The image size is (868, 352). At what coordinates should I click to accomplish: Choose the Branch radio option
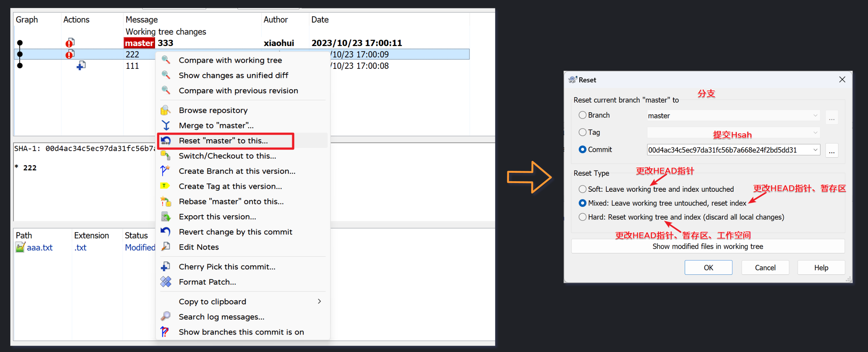582,115
